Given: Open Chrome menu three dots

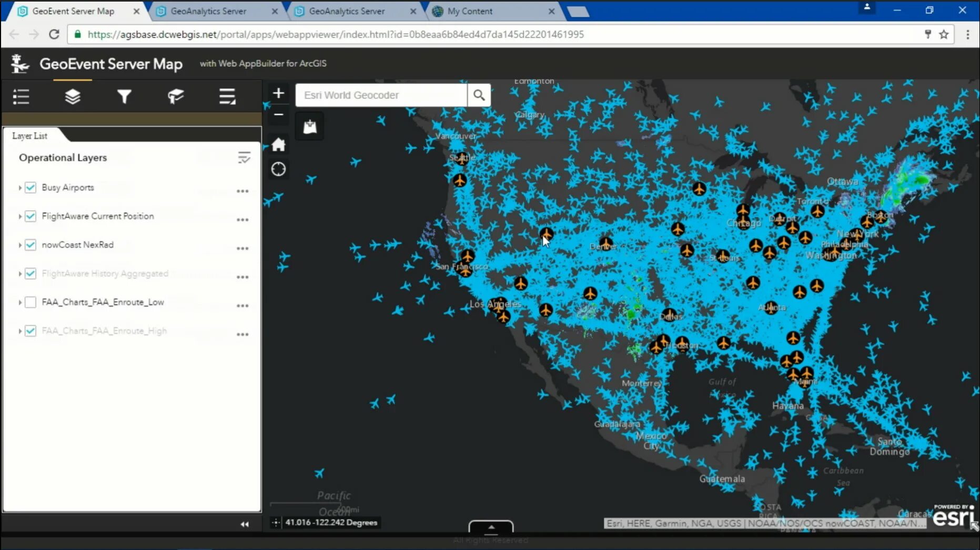Looking at the screenshot, I should pos(967,34).
